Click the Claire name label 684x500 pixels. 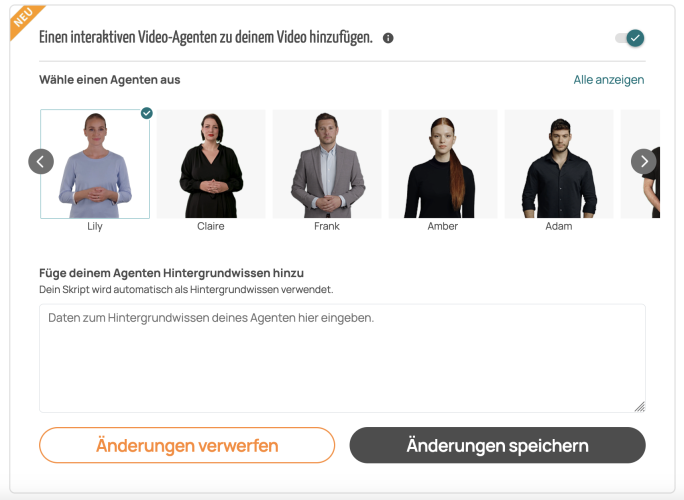(211, 226)
